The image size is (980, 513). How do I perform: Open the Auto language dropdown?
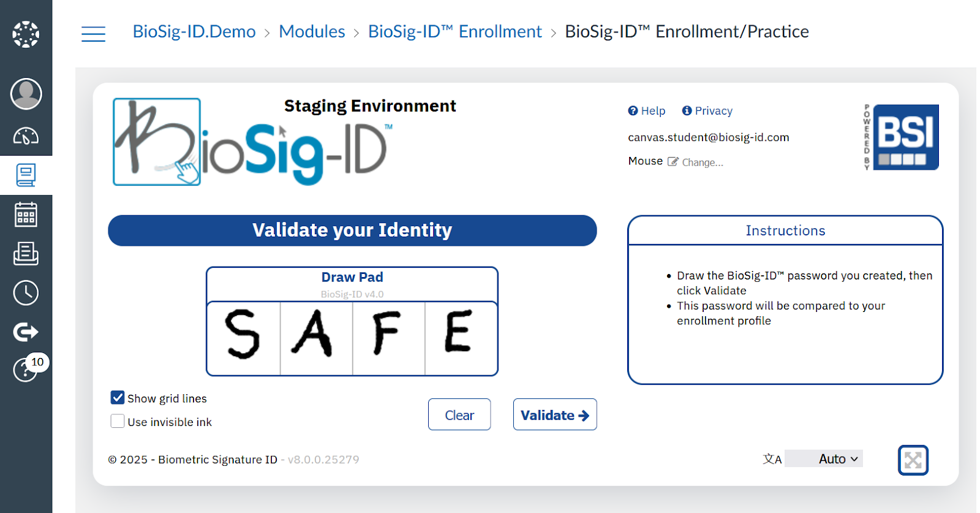[824, 458]
